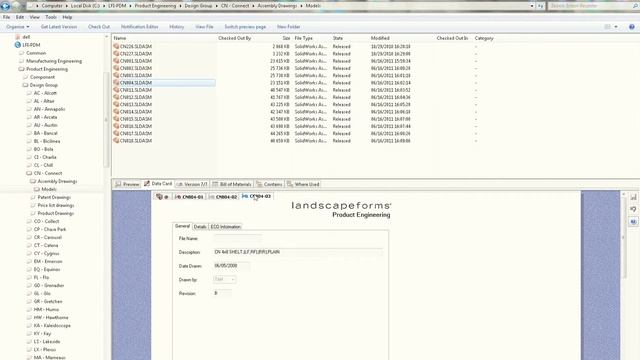Click the Bill of Materials tab's icon
The width and height of the screenshot is (640, 360).
pos(216,184)
